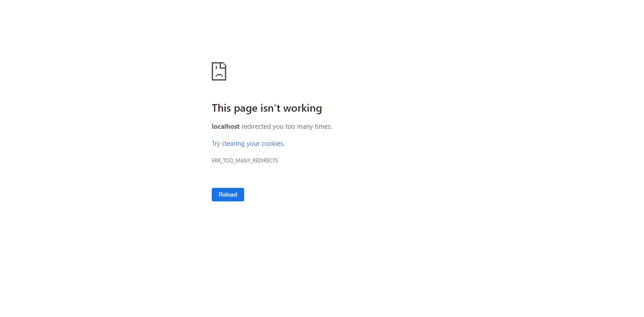Click the sad page error icon
The width and height of the screenshot is (644, 317).
pos(219,71)
